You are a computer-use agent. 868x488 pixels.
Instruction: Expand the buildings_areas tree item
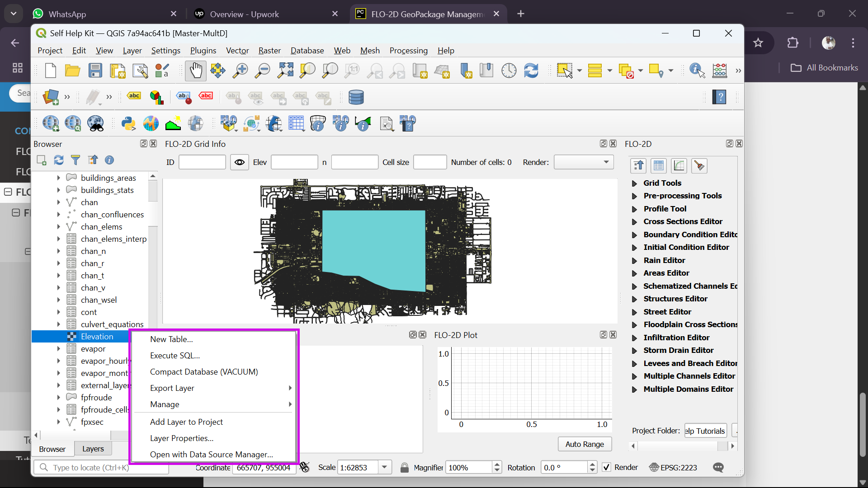pos(58,178)
